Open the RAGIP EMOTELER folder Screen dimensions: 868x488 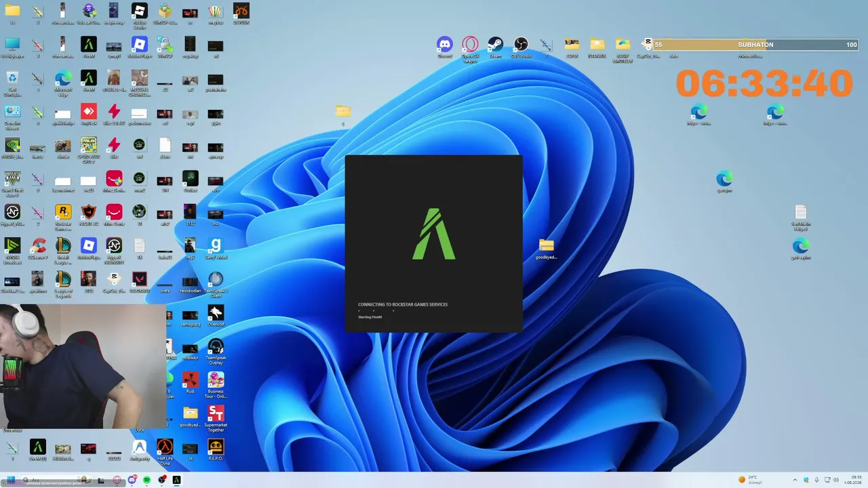(623, 49)
